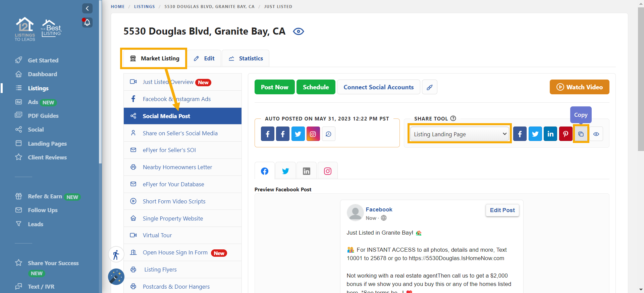This screenshot has height=293, width=644.
Task: Click the page vertical scrollbar
Action: tap(641, 81)
